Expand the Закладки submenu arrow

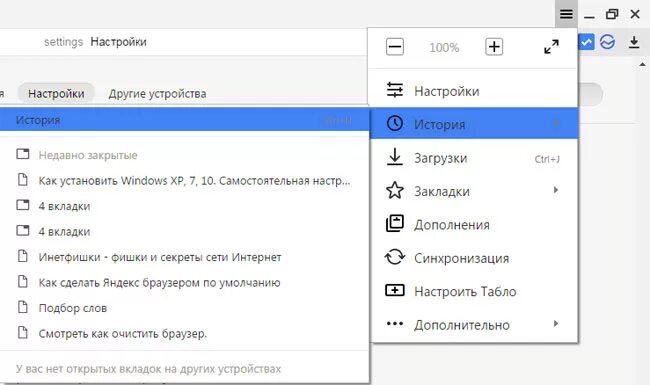[x=556, y=190]
